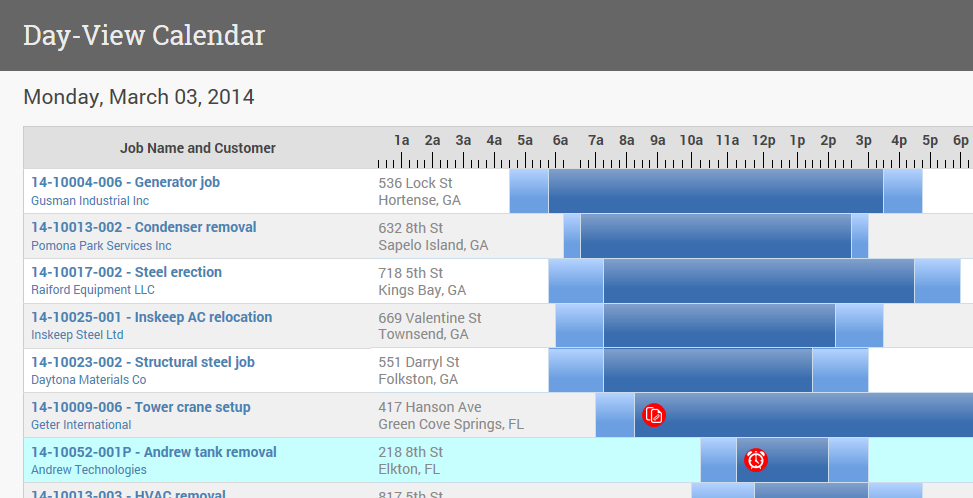Click the Generator job dark blue schedule bar
This screenshot has height=498, width=973.
pos(715,191)
